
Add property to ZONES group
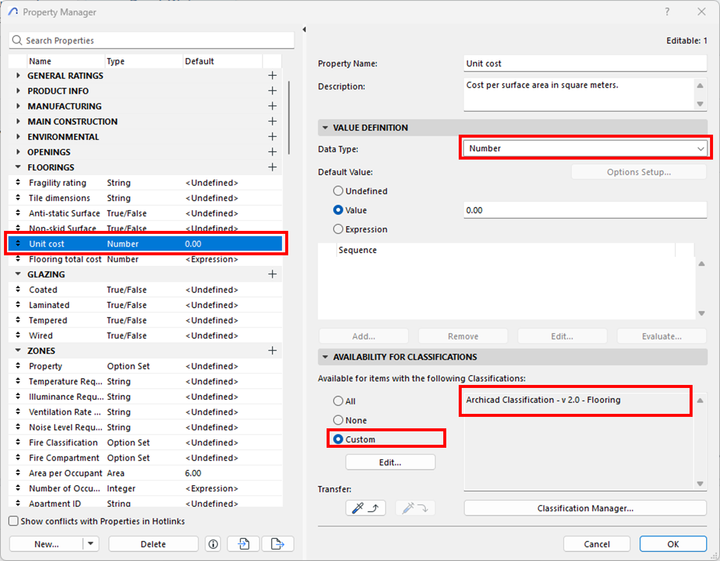272,351
